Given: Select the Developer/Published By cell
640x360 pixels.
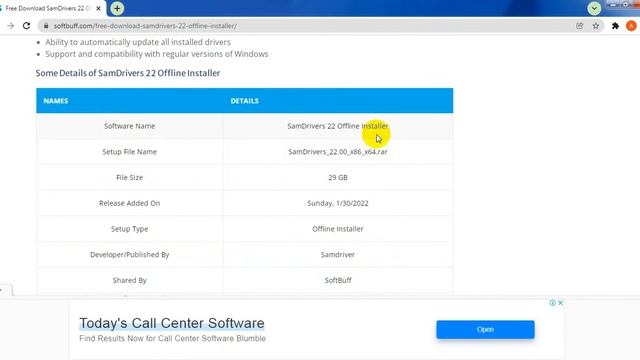Looking at the screenshot, I should tap(129, 255).
